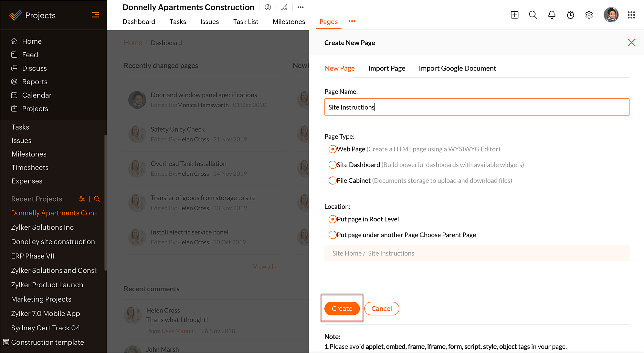Image resolution: width=644 pixels, height=353 pixels.
Task: Expand the orange more-tabs ellipsis
Action: coord(352,21)
